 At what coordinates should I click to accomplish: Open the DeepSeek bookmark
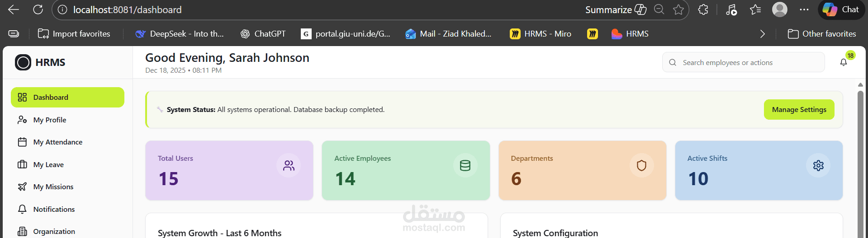180,34
